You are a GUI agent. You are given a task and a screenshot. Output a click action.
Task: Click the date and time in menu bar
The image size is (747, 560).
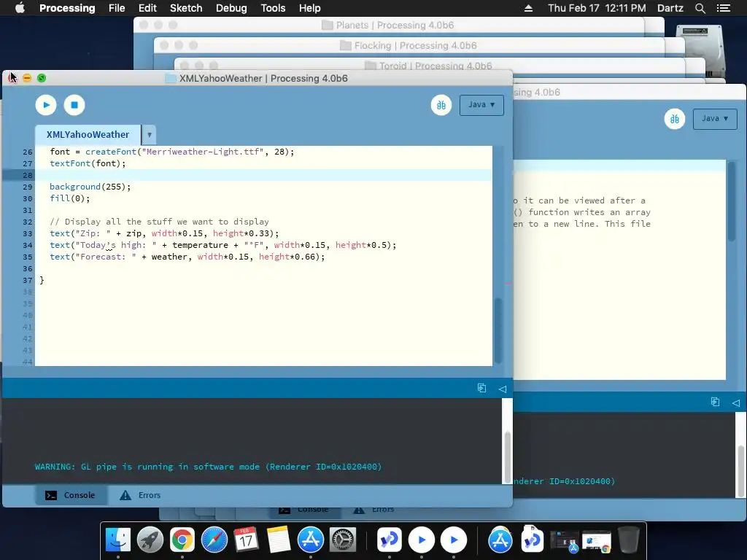point(597,8)
